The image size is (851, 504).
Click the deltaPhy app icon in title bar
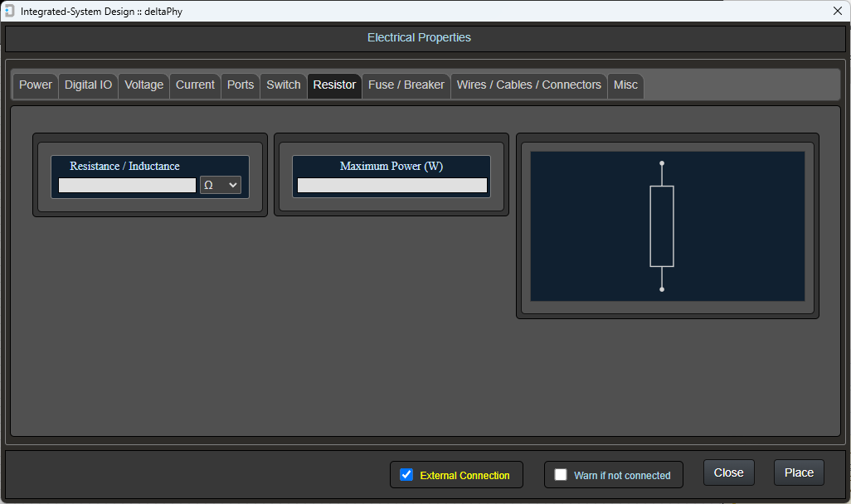point(10,11)
